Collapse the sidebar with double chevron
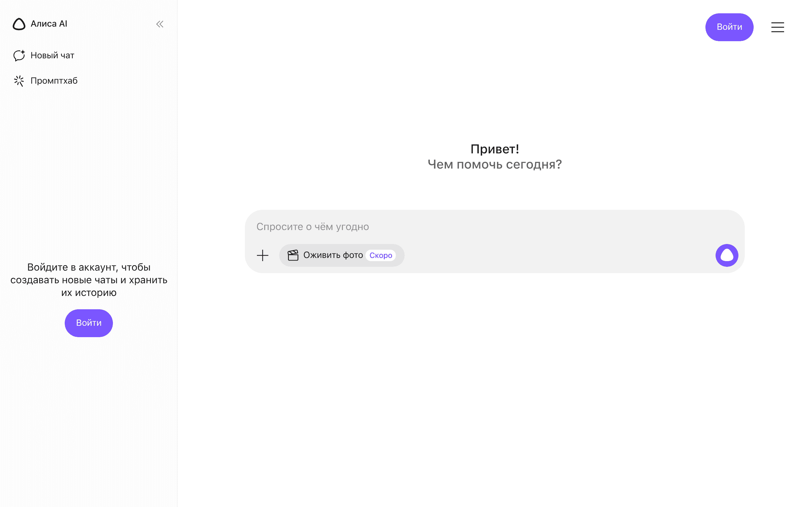812x507 pixels. (160, 24)
